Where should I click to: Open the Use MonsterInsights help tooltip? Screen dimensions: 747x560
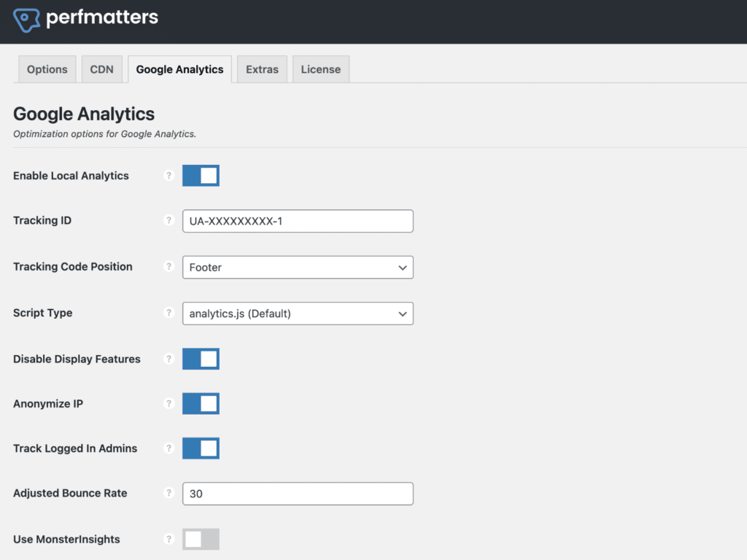tap(169, 539)
